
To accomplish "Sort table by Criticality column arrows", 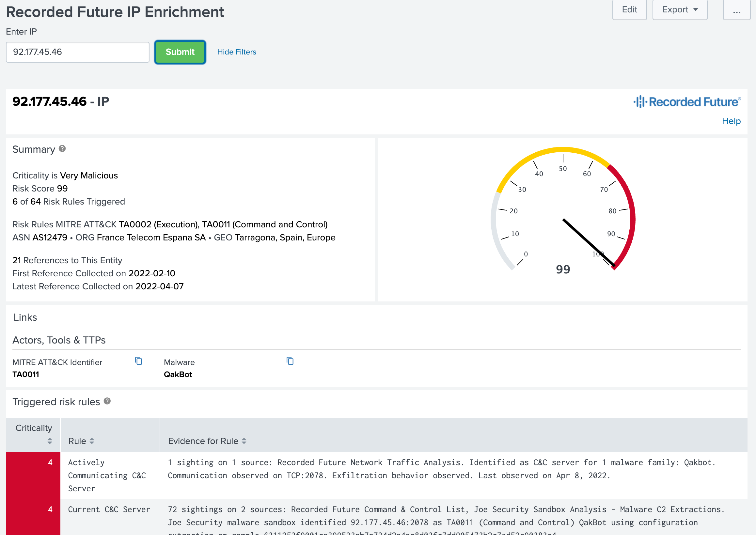I will [50, 441].
